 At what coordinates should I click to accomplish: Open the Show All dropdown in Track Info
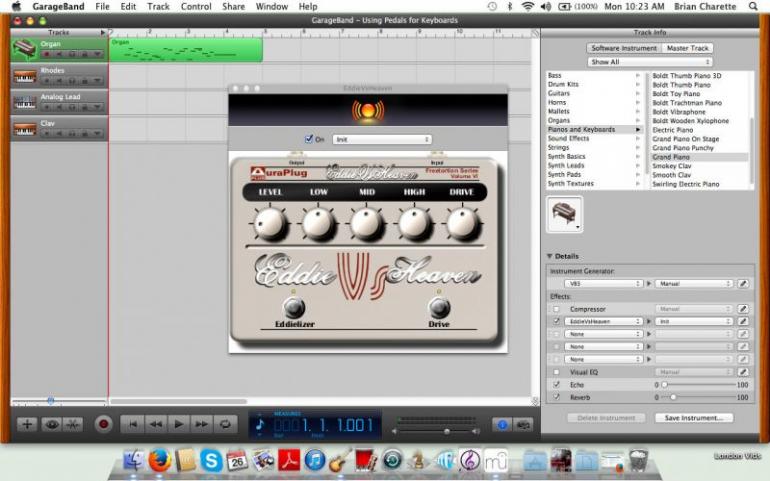pyautogui.click(x=649, y=62)
